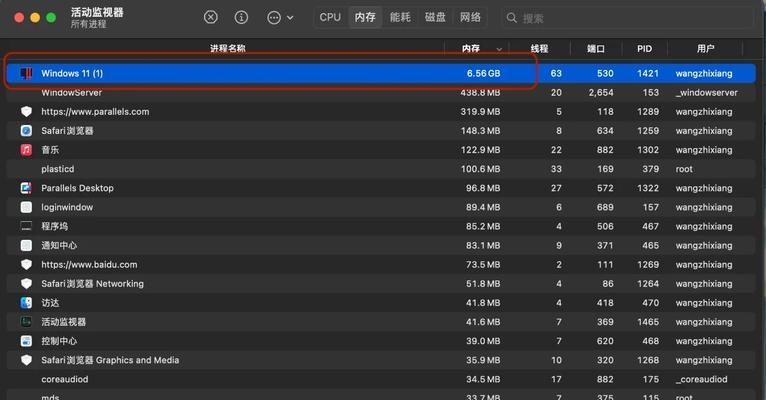Click the 音乐 app icon
The width and height of the screenshot is (766, 400).
click(x=26, y=149)
